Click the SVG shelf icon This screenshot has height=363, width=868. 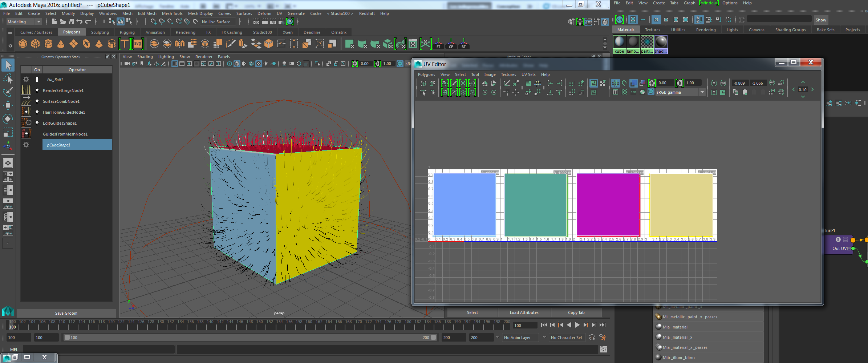[137, 44]
